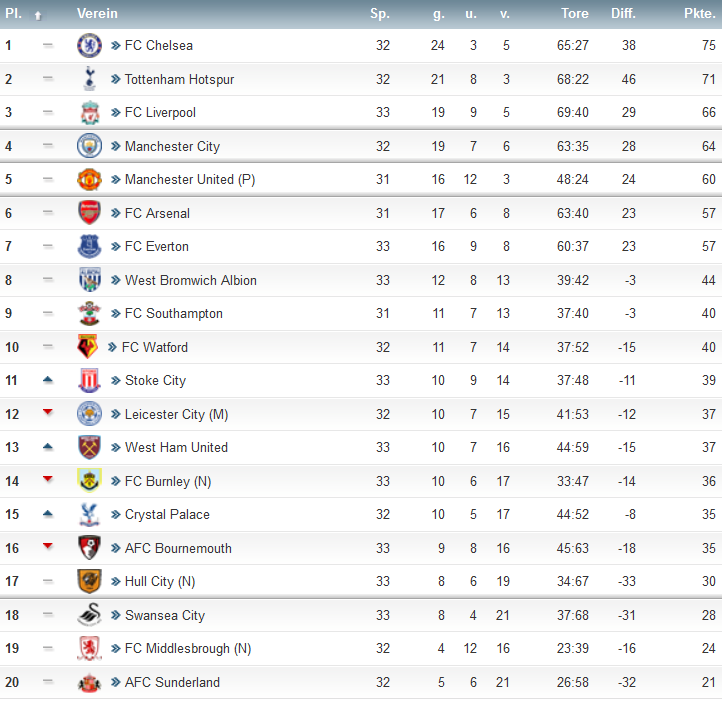Viewport: 722px width, 702px height.
Task: Open the FC Liverpool crest icon
Action: coord(90,112)
